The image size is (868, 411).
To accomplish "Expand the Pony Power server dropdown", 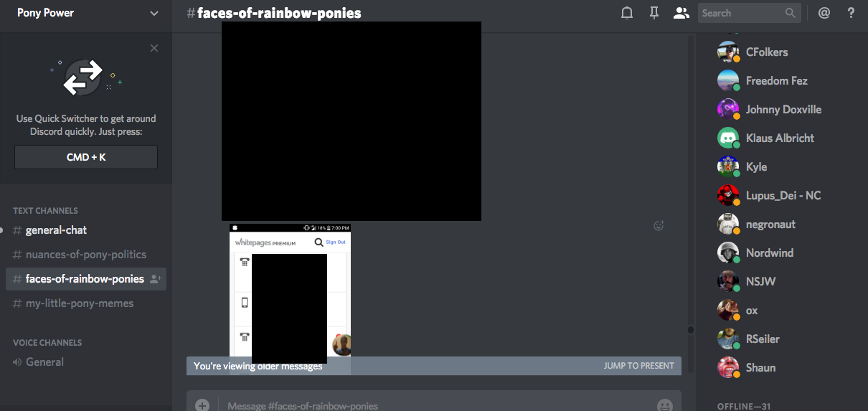I will click(154, 13).
